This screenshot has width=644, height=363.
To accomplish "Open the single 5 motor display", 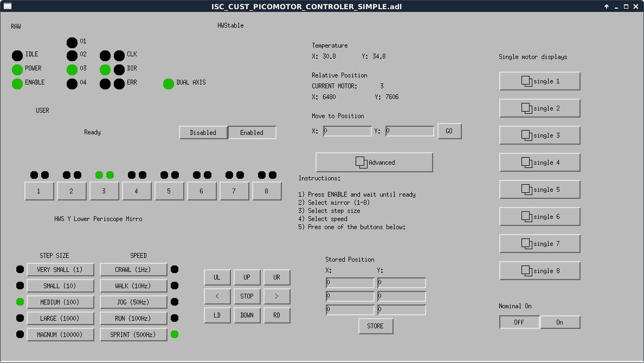I will 540,190.
